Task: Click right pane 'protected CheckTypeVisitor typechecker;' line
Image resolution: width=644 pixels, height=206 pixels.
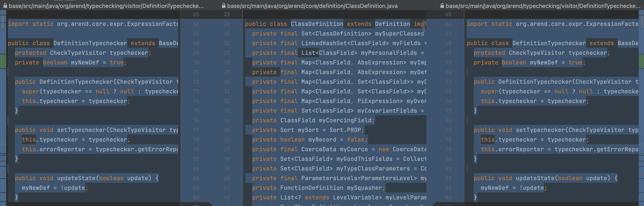Action: tap(542, 53)
